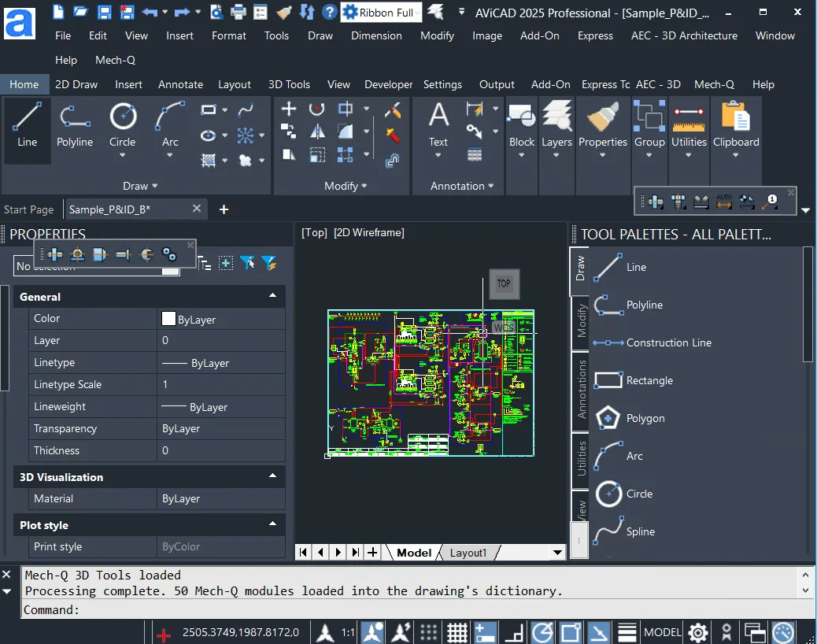This screenshot has width=817, height=644.
Task: Open the Format menu
Action: pos(229,35)
